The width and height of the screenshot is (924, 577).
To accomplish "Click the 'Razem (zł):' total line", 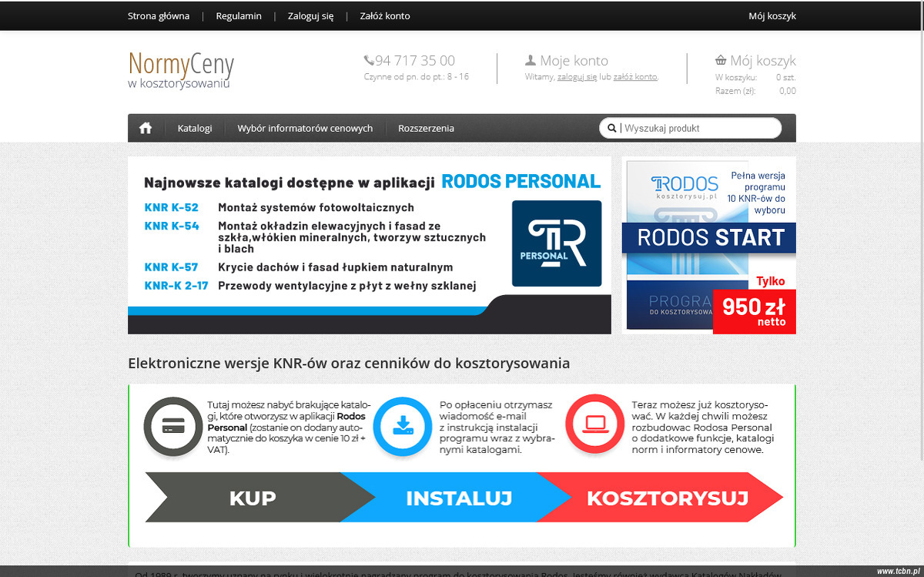I will pos(755,91).
